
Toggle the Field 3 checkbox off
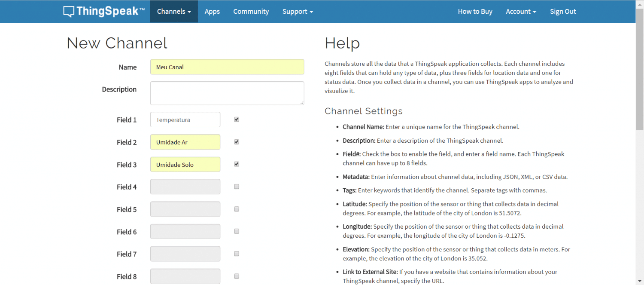(237, 164)
